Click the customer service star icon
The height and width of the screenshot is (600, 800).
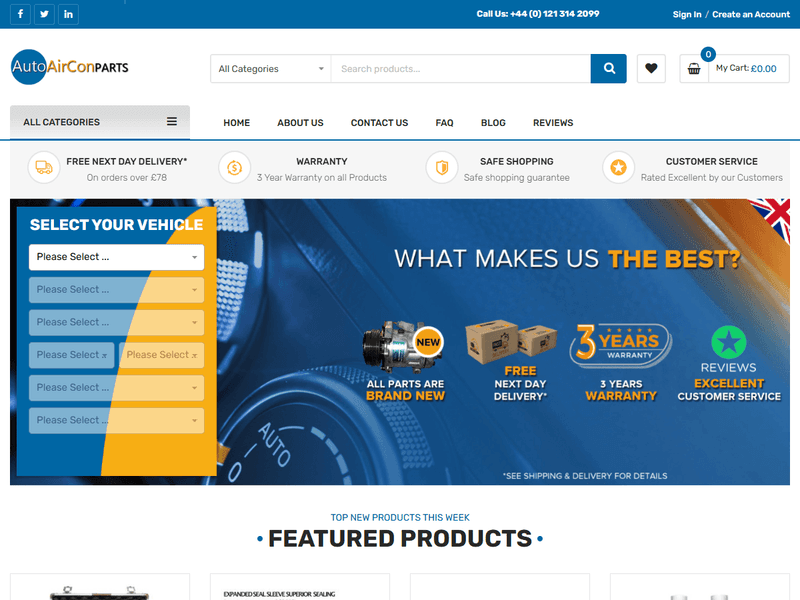click(618, 167)
